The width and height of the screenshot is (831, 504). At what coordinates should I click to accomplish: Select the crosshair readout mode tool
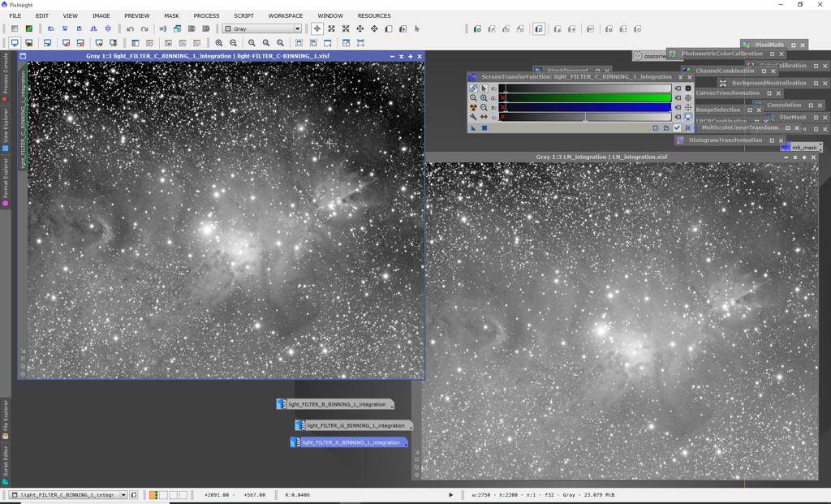click(x=317, y=29)
